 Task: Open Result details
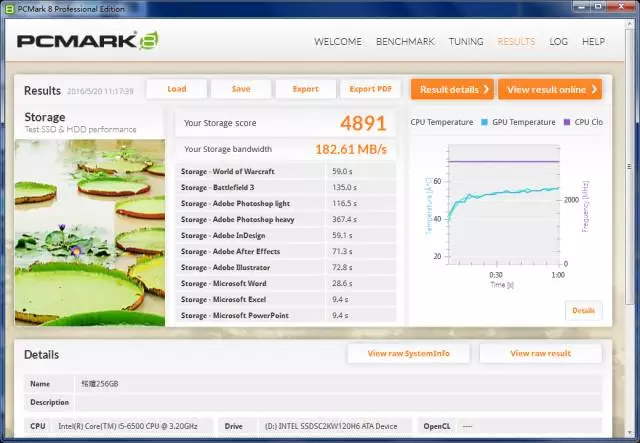coord(452,89)
